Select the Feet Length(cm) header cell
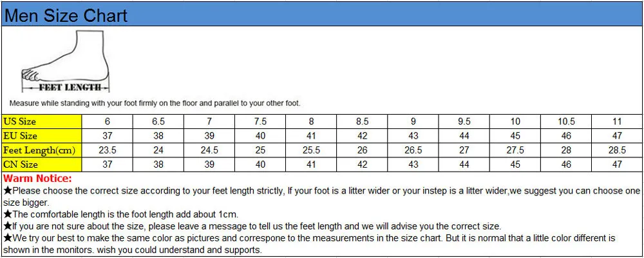This screenshot has width=644, height=258. pos(42,150)
